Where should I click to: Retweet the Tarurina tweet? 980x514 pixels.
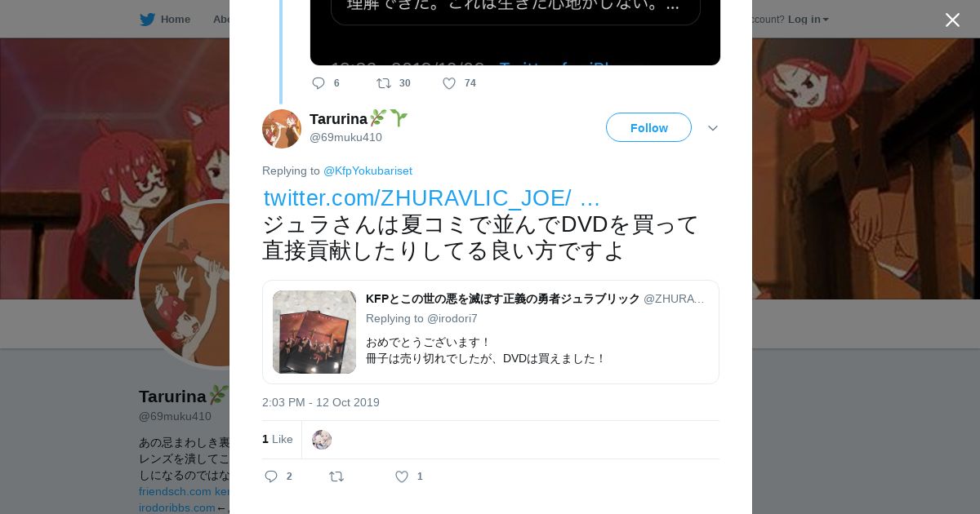coord(336,476)
